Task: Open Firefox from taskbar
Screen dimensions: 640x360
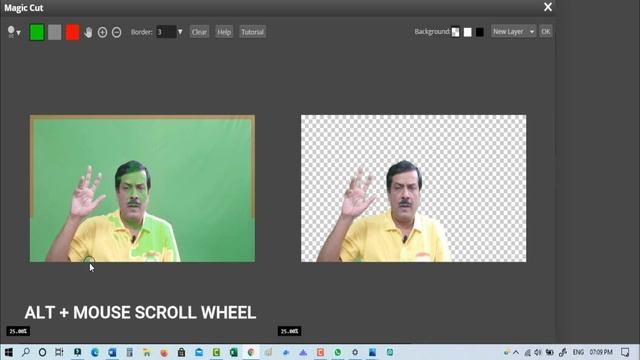Action: coord(164,352)
